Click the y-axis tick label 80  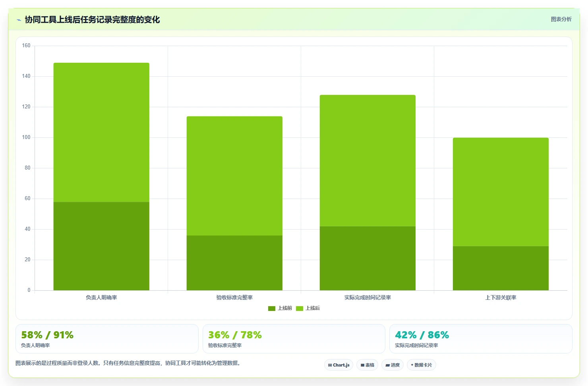[x=27, y=168]
